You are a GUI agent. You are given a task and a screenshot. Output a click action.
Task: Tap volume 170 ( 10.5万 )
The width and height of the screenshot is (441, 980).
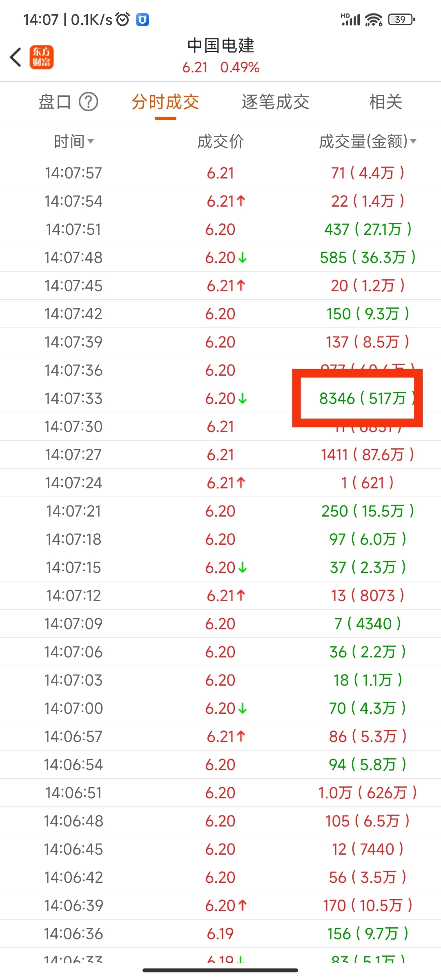[367, 906]
